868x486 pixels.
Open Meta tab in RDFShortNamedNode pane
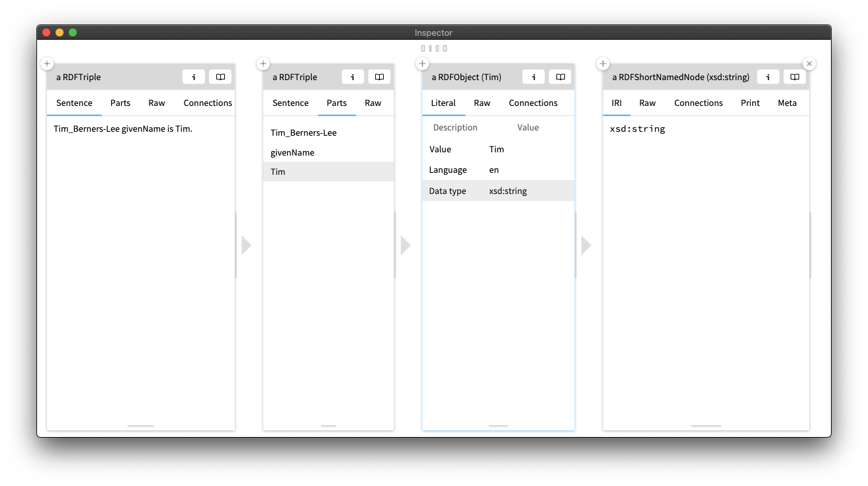pos(787,103)
